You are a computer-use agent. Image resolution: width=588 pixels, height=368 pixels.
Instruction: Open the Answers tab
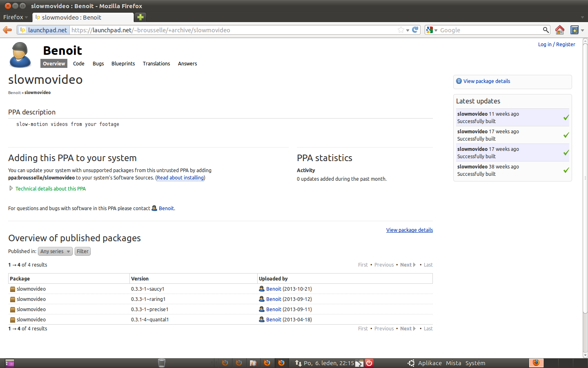187,63
